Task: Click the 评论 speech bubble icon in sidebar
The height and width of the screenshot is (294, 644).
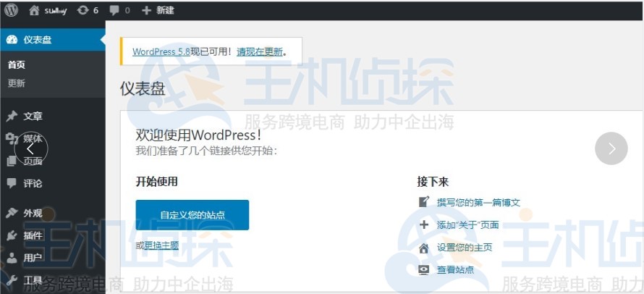Action: pos(12,183)
